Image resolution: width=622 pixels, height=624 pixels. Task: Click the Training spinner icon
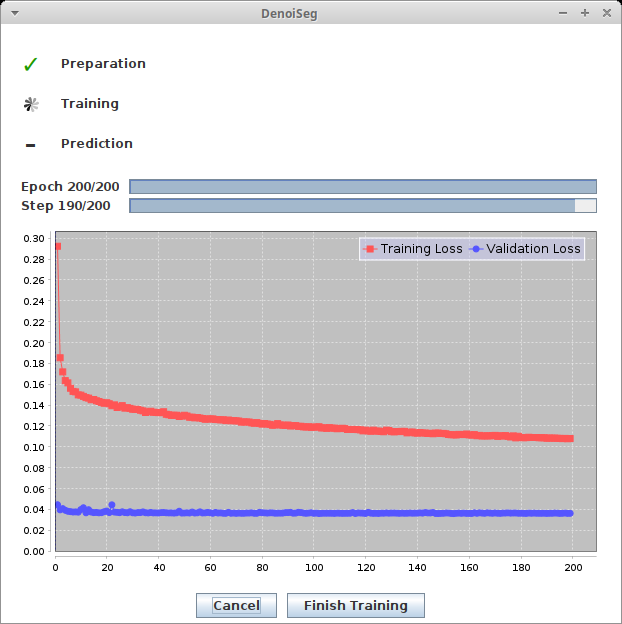click(x=31, y=104)
